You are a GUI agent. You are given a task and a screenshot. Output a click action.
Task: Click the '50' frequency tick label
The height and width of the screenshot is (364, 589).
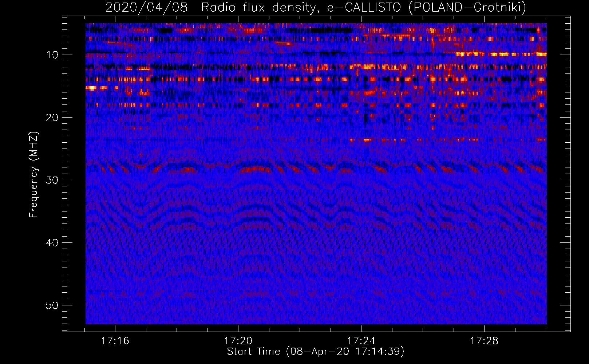tap(52, 305)
